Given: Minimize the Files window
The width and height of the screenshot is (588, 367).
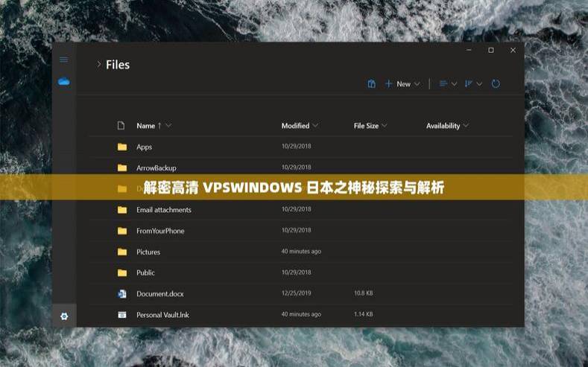Looking at the screenshot, I should point(469,50).
